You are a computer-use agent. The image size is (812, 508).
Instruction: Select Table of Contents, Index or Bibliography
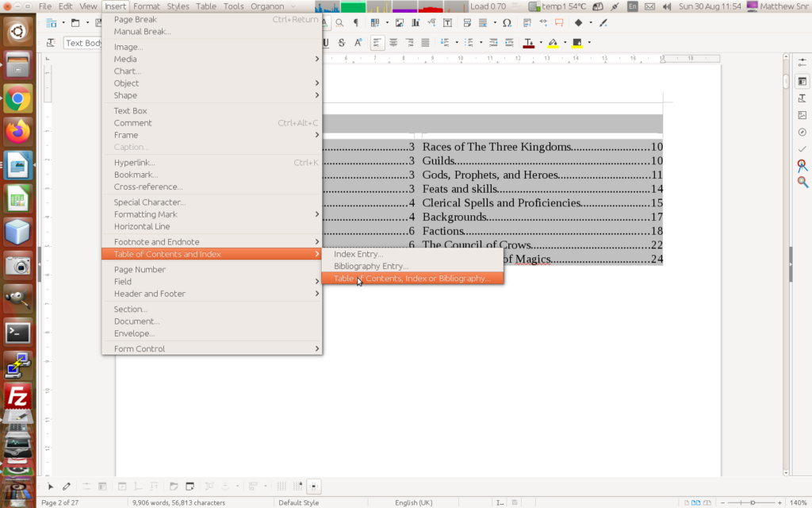[412, 279]
